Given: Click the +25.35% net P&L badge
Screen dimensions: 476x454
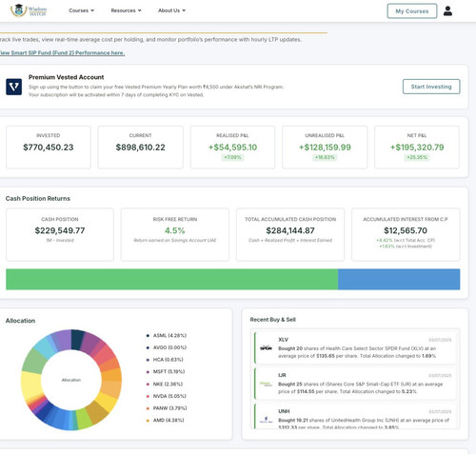Looking at the screenshot, I should coord(417,157).
